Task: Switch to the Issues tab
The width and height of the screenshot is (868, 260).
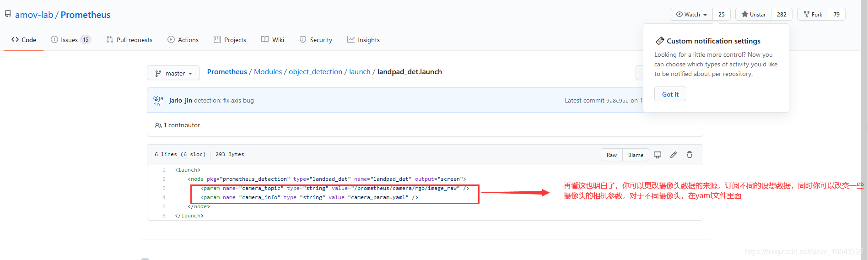Action: pos(71,40)
